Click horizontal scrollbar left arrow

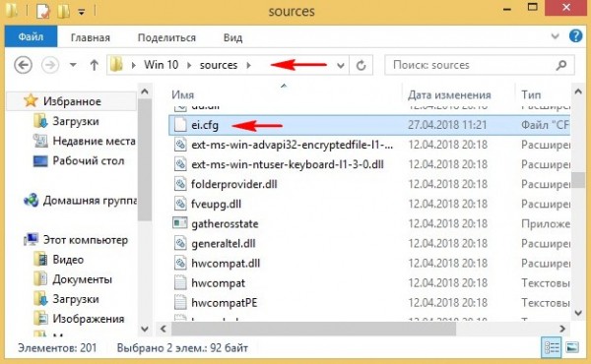(x=164, y=329)
